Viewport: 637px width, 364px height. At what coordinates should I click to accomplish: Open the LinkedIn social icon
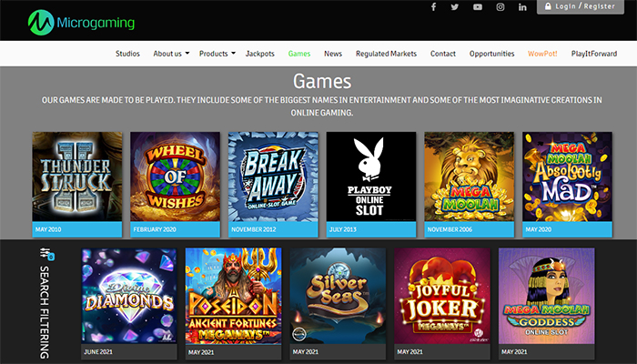[x=522, y=7]
